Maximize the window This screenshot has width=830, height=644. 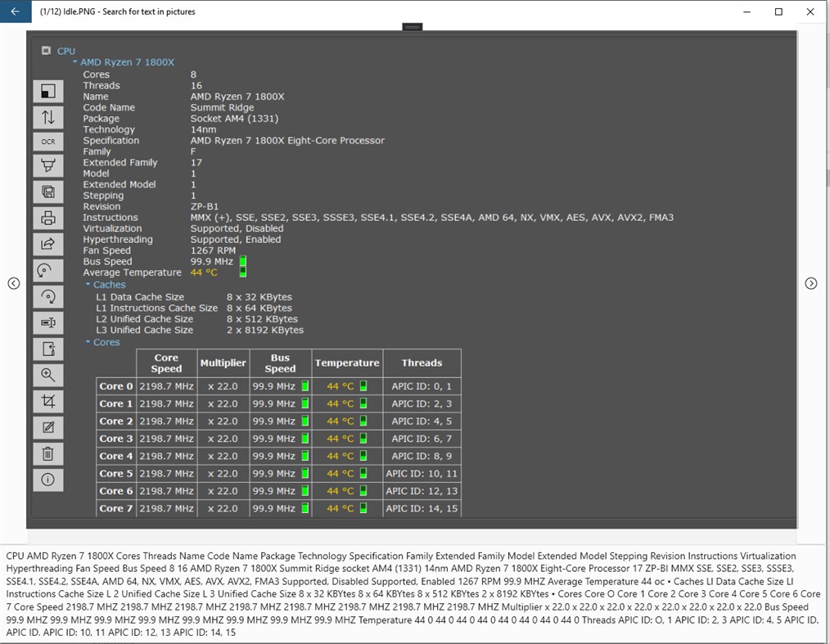pos(778,11)
